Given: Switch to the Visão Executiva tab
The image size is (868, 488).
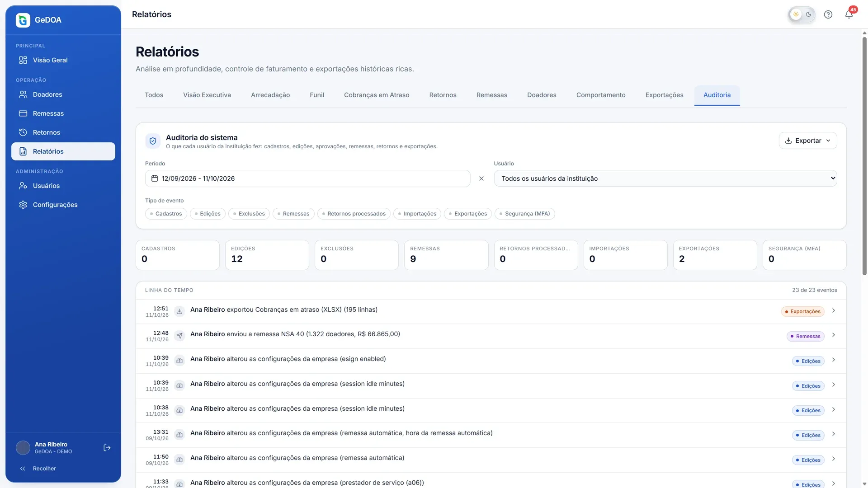Looking at the screenshot, I should coord(207,95).
